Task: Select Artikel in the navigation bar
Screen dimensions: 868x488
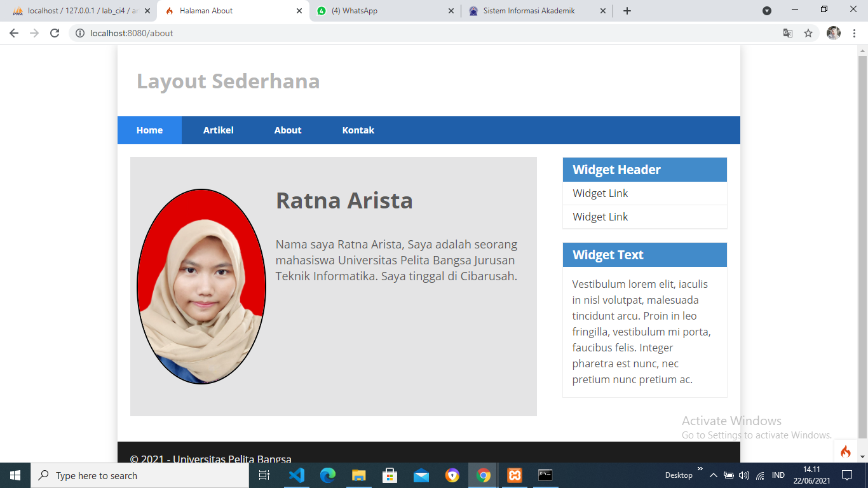Action: (x=218, y=130)
